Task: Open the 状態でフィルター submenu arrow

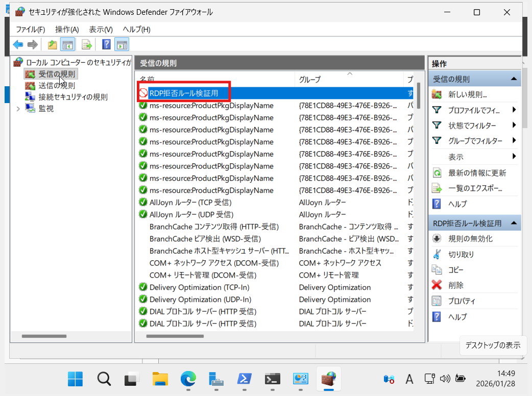Action: pos(514,125)
